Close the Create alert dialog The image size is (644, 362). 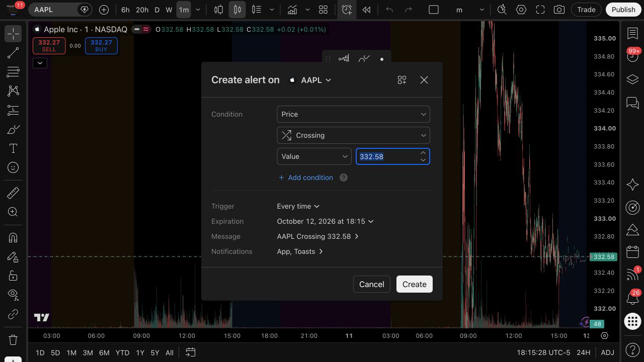(x=424, y=80)
